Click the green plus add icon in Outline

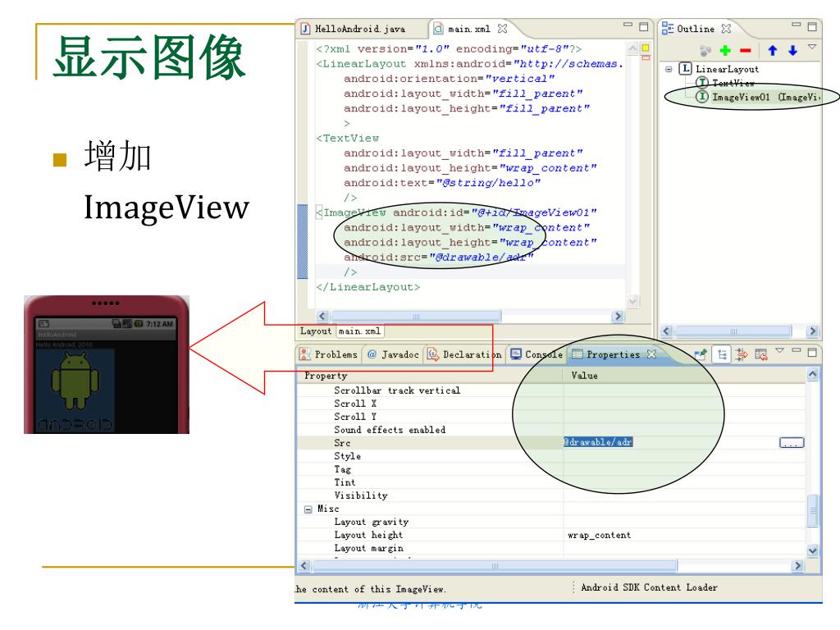(725, 50)
